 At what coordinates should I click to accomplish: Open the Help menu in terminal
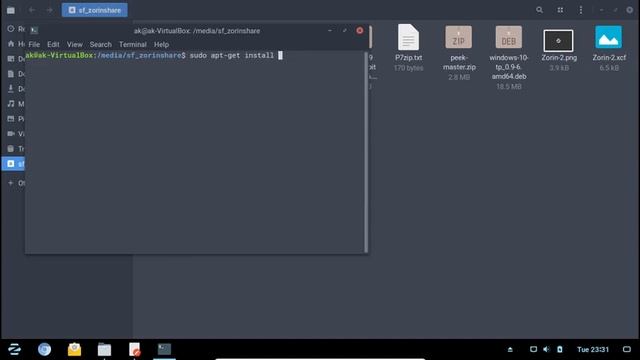pos(161,44)
